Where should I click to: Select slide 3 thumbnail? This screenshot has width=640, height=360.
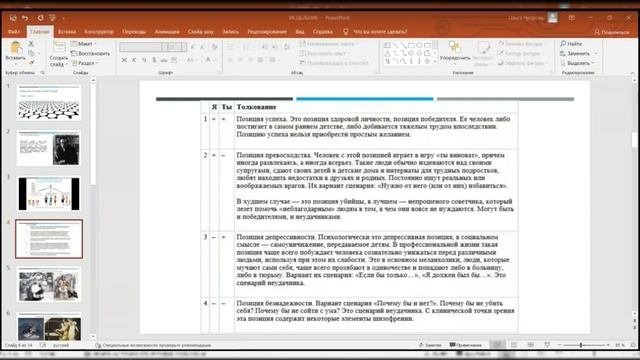tap(49, 193)
